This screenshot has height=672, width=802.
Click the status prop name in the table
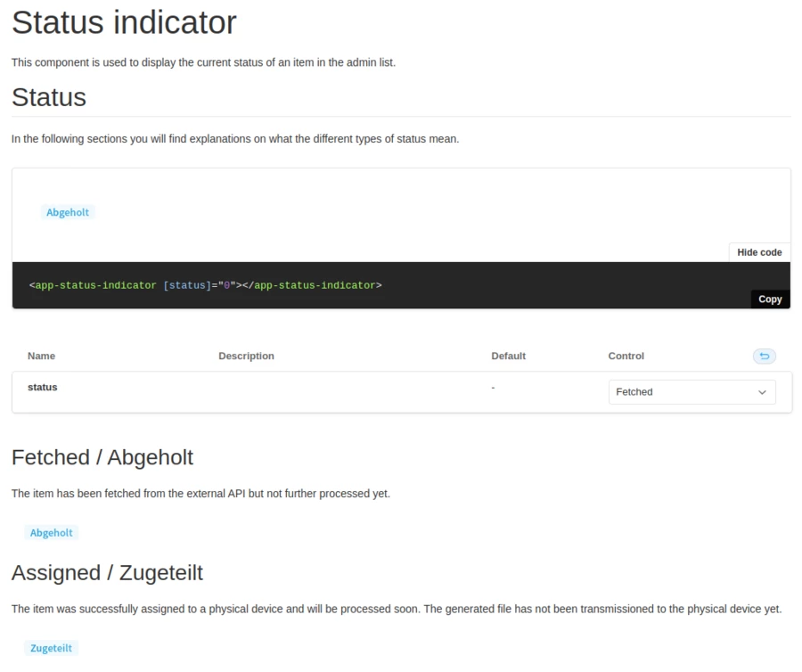coord(42,387)
